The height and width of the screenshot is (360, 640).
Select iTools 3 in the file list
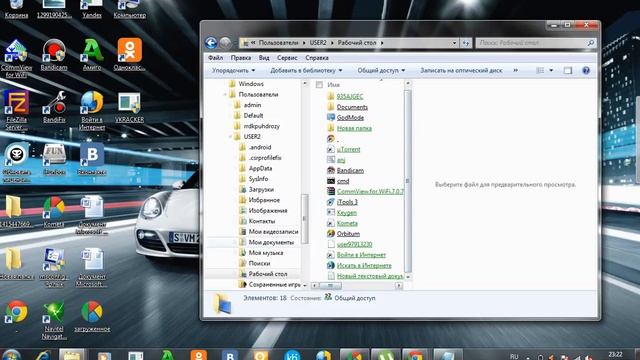tap(347, 202)
